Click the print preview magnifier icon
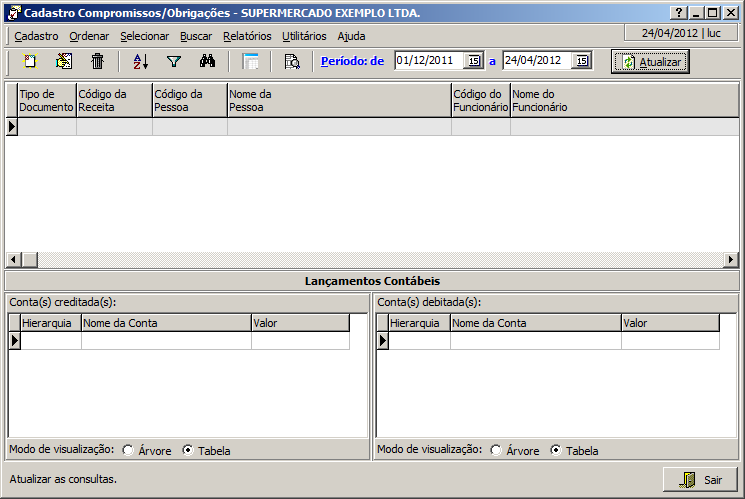 [x=292, y=61]
